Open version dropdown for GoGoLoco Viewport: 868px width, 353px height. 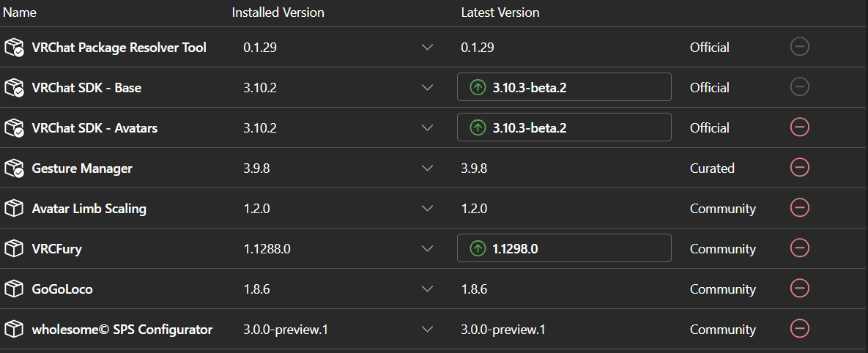428,289
